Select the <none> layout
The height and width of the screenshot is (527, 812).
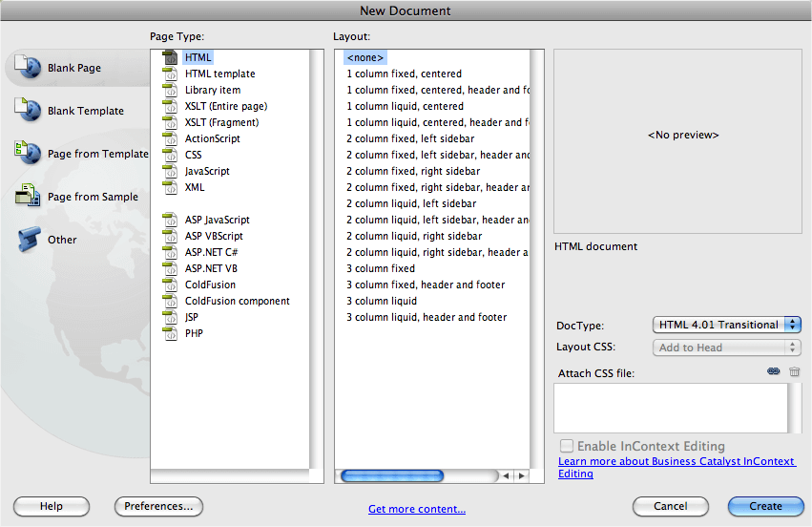coord(365,57)
